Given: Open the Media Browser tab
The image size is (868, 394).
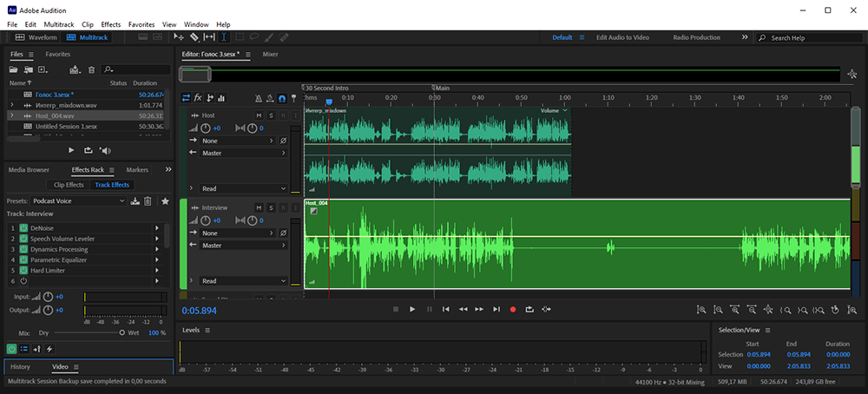Looking at the screenshot, I should tap(29, 170).
